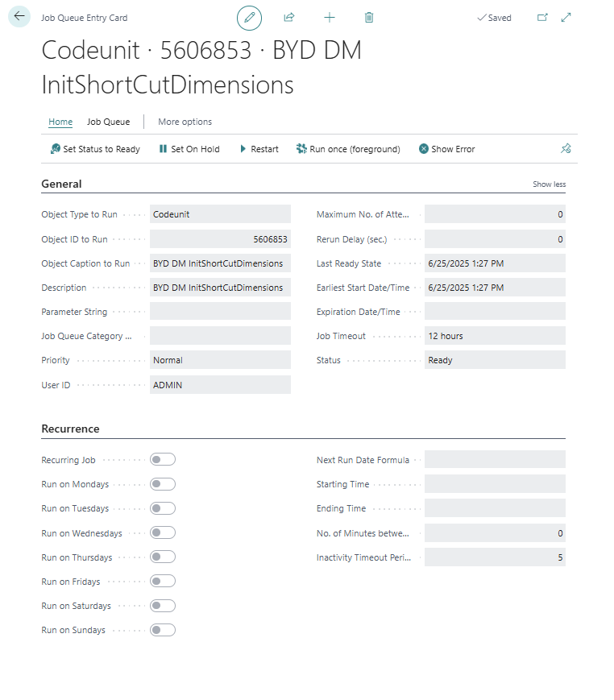This screenshot has height=700, width=614.
Task: Click the plus icon to create new
Action: (329, 18)
